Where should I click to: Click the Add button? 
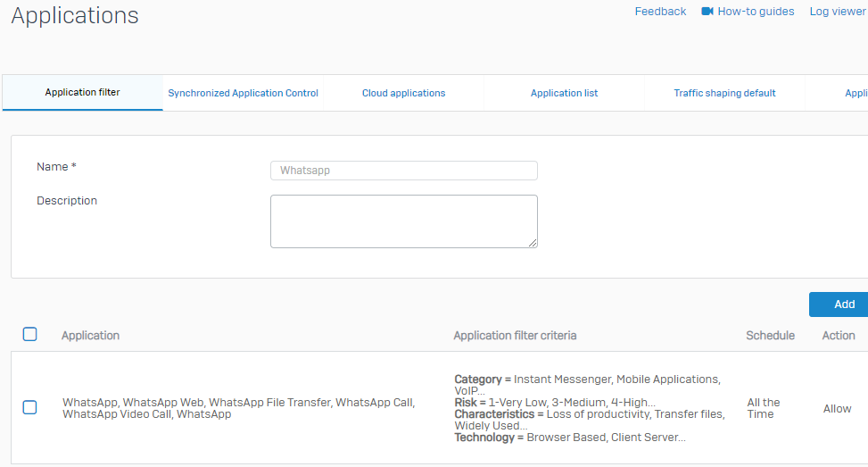point(839,304)
